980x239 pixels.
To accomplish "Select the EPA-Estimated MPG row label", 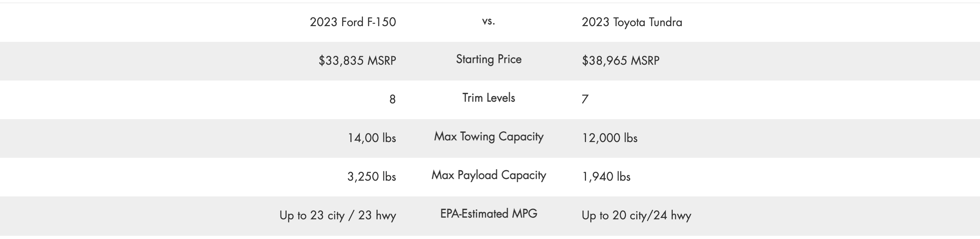I will [x=489, y=214].
